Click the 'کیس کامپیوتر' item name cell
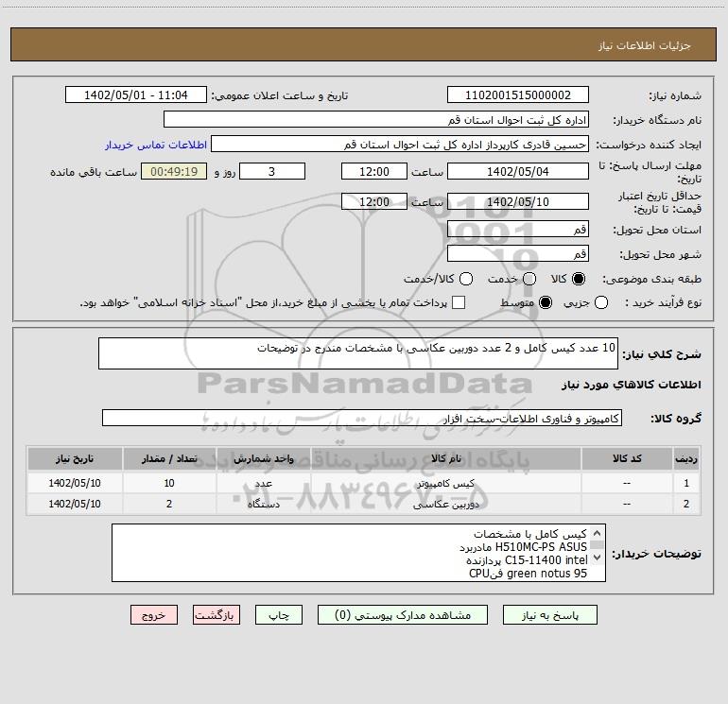Viewport: 728px width, 704px height. click(445, 483)
